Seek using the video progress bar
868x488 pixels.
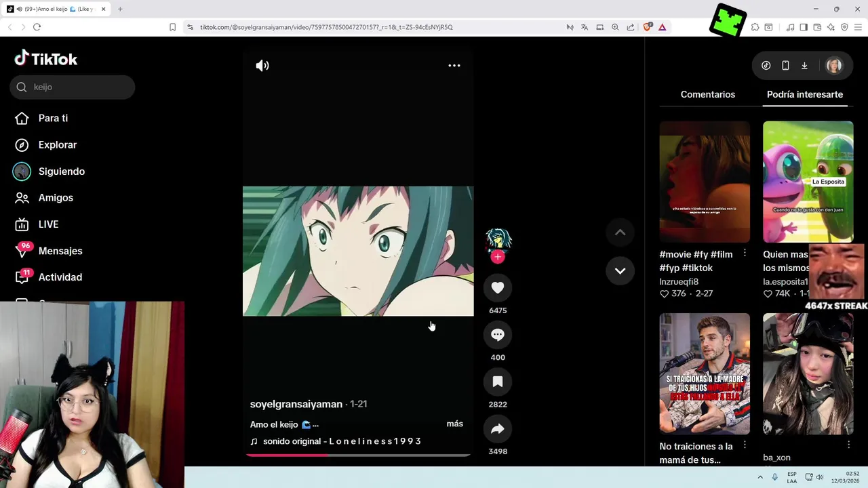358,455
